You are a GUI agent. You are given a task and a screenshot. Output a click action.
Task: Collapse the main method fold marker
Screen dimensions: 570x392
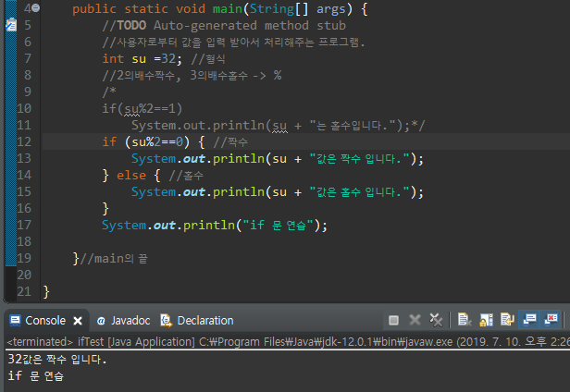[x=35, y=7]
